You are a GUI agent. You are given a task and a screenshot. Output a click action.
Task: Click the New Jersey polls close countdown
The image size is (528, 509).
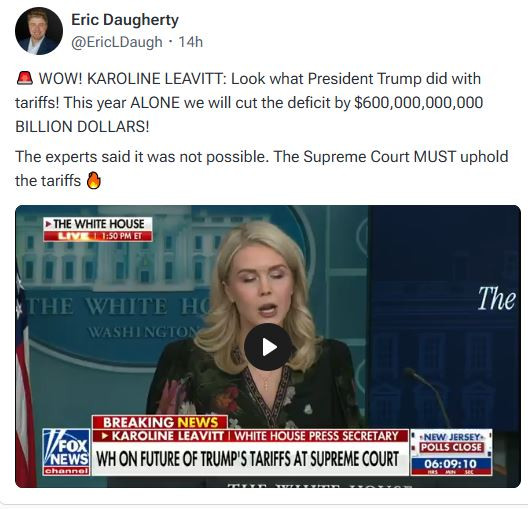point(451,452)
